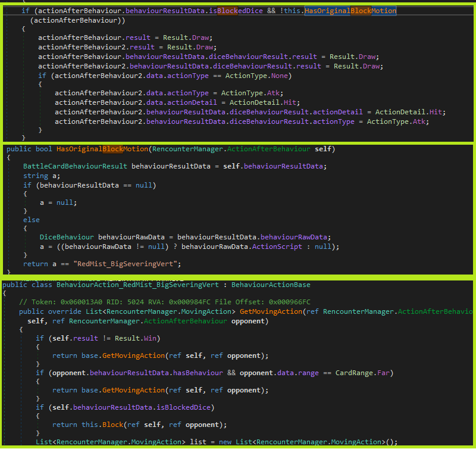Click the BehaviourAction_RedMist_BigSeveringVert class name
The width and height of the screenshot is (476, 449).
(x=137, y=285)
